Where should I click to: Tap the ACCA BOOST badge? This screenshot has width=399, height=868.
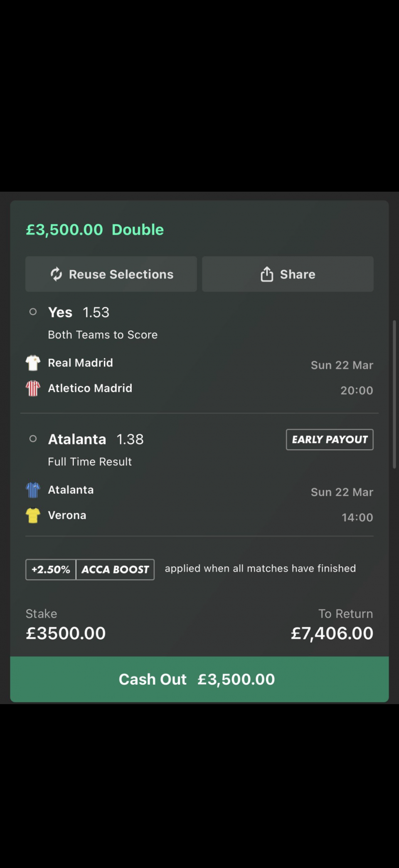(115, 569)
